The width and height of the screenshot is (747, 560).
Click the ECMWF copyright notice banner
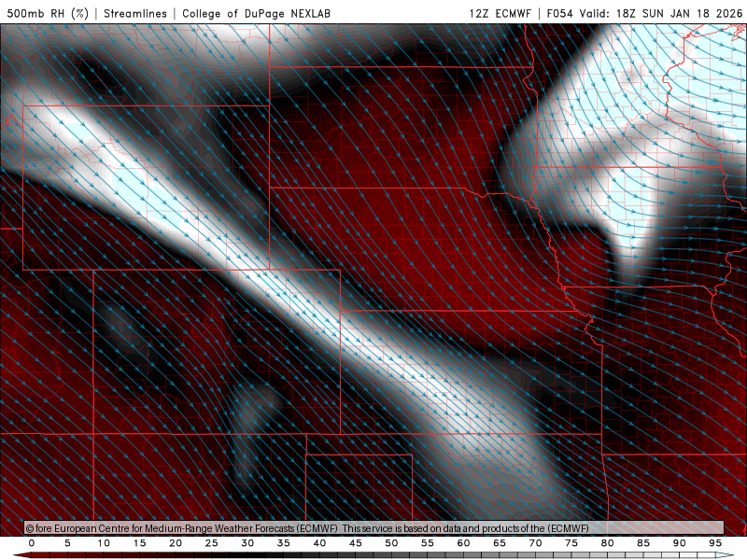(374, 528)
